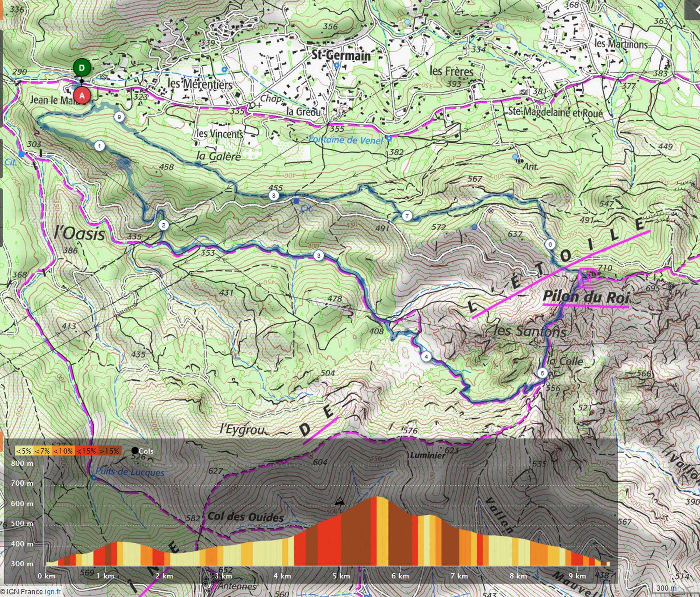
Task: Select kilometre marker 5 near la Colle
Action: pyautogui.click(x=542, y=373)
